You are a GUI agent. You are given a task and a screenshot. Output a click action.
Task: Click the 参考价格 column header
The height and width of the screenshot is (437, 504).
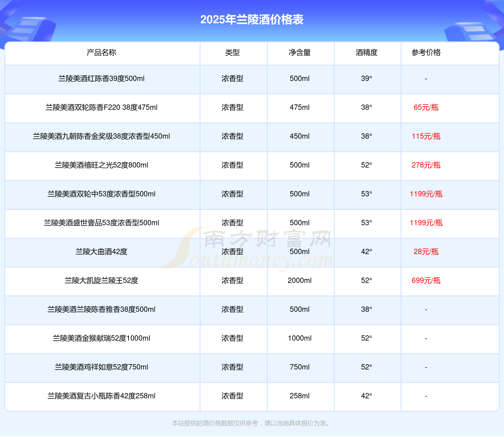[426, 52]
